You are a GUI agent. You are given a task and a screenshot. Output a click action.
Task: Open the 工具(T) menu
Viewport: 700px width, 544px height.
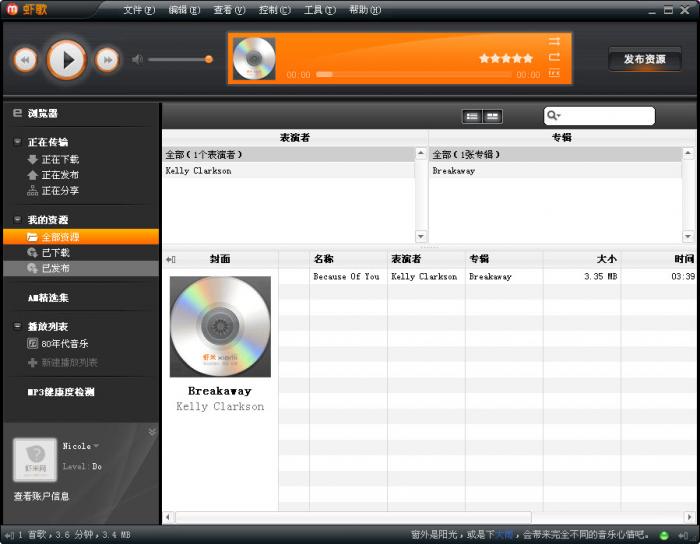(x=319, y=10)
